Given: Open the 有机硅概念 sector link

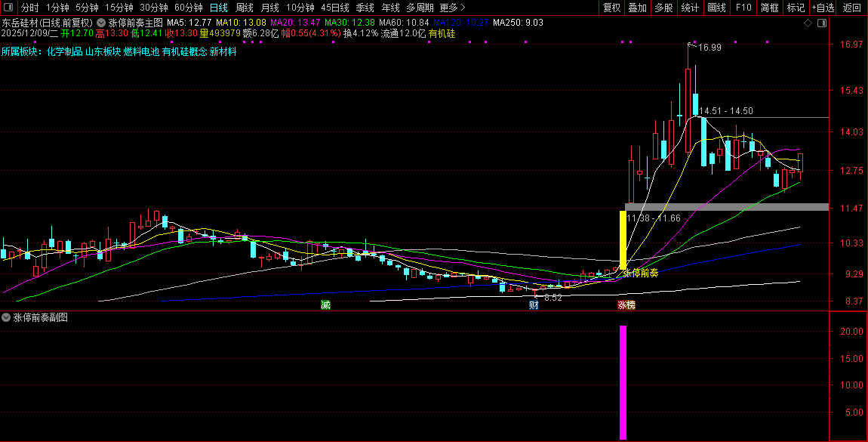Looking at the screenshot, I should 184,51.
